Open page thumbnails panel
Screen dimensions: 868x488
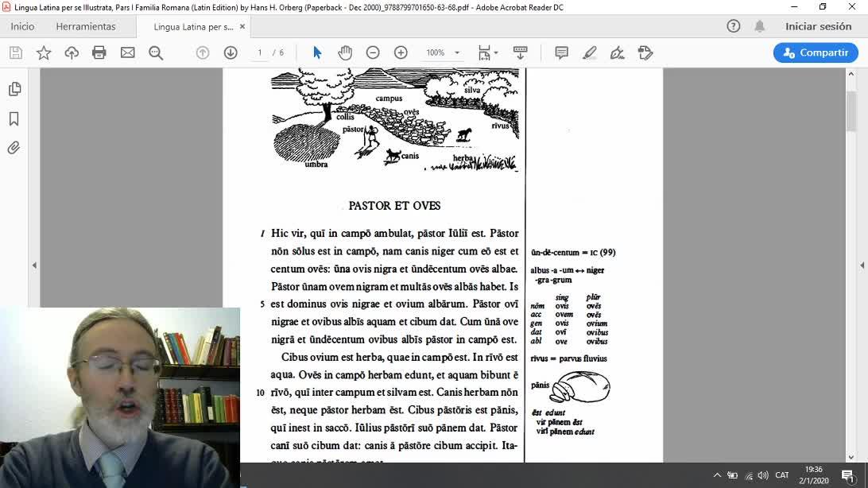click(14, 89)
